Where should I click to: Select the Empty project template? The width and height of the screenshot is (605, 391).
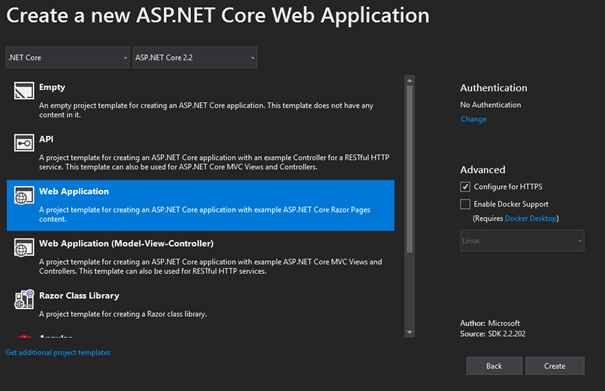201,101
